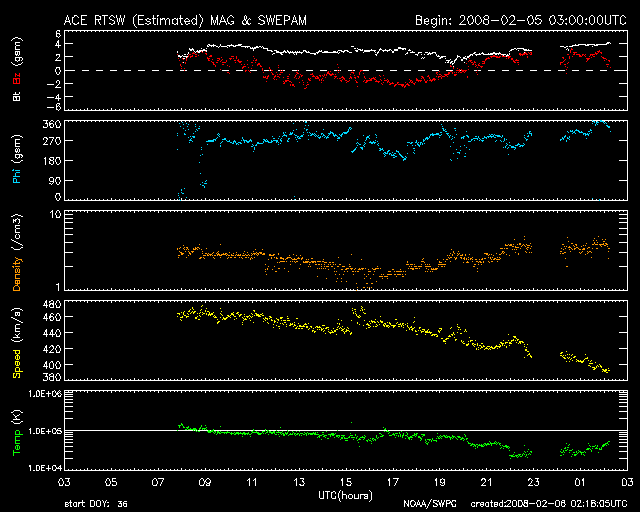Image resolution: width=640 pixels, height=512 pixels.
Task: Click the orange 'Density (/cm3)' axis label
Action: (x=17, y=252)
